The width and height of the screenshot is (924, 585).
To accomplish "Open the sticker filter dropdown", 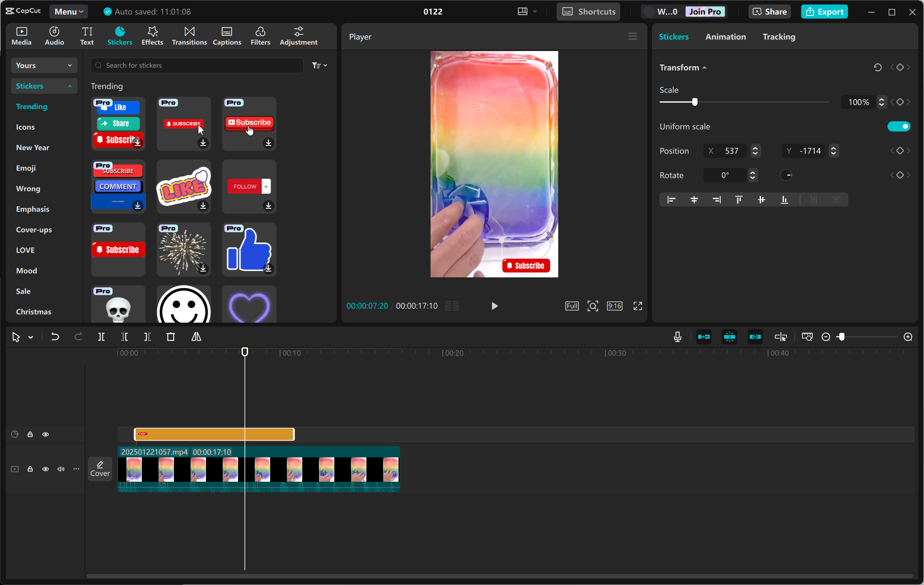I will [x=319, y=65].
